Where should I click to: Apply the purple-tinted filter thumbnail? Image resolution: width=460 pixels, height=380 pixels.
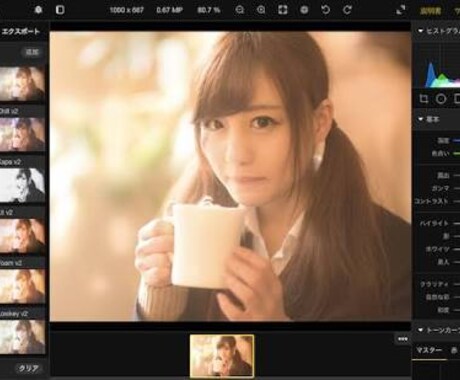(22, 134)
